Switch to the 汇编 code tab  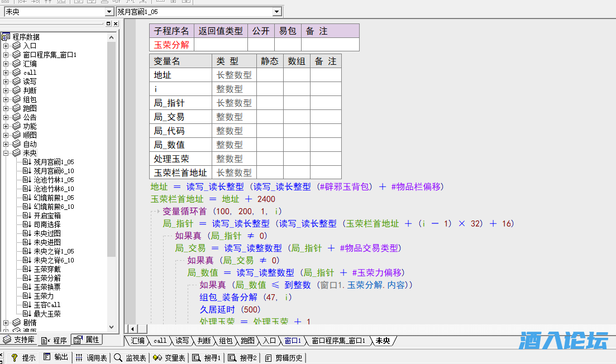point(137,341)
